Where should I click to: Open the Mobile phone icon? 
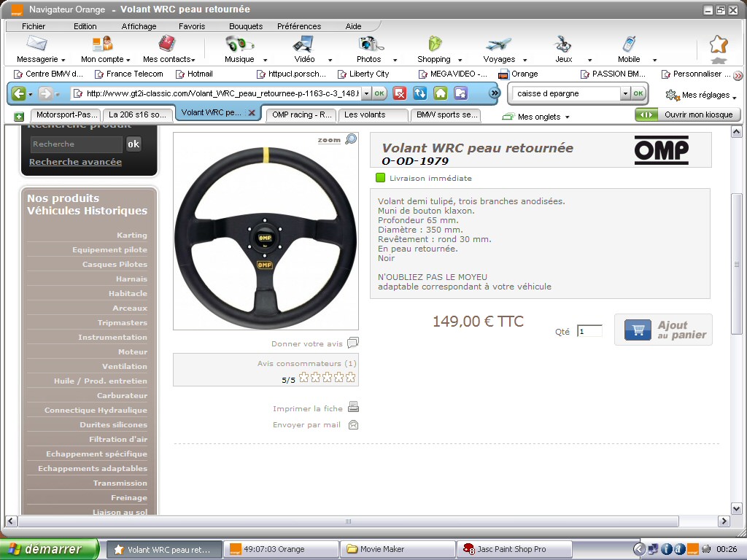(x=629, y=44)
